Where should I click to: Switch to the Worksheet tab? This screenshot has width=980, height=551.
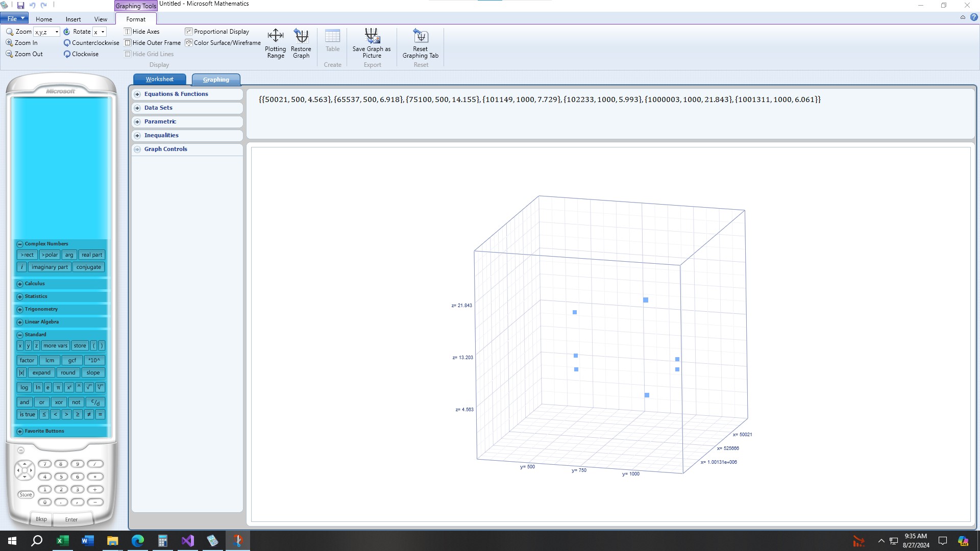159,79
